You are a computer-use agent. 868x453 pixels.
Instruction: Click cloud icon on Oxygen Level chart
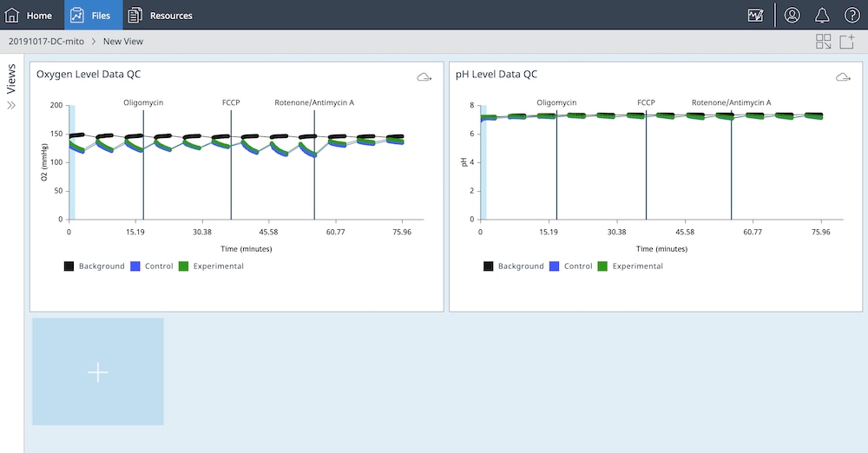424,77
